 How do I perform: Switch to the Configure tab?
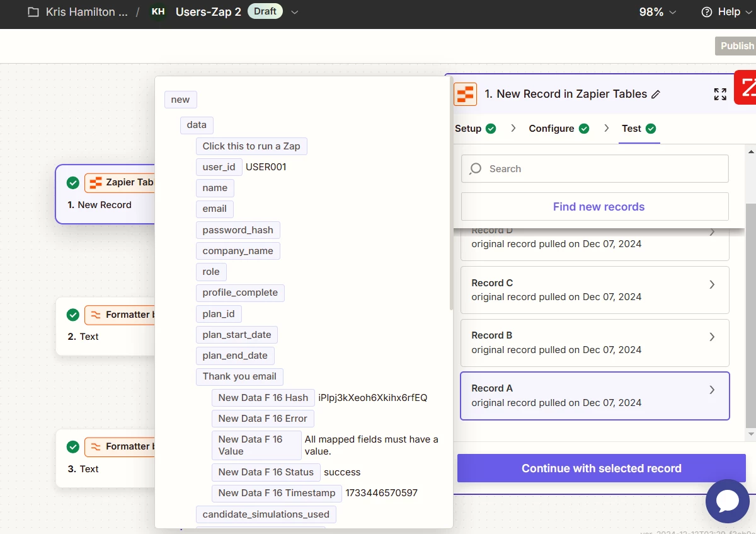coord(559,129)
